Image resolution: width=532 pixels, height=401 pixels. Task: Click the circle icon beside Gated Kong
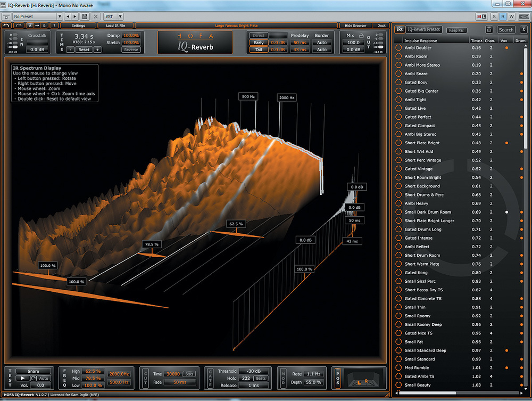coord(398,272)
